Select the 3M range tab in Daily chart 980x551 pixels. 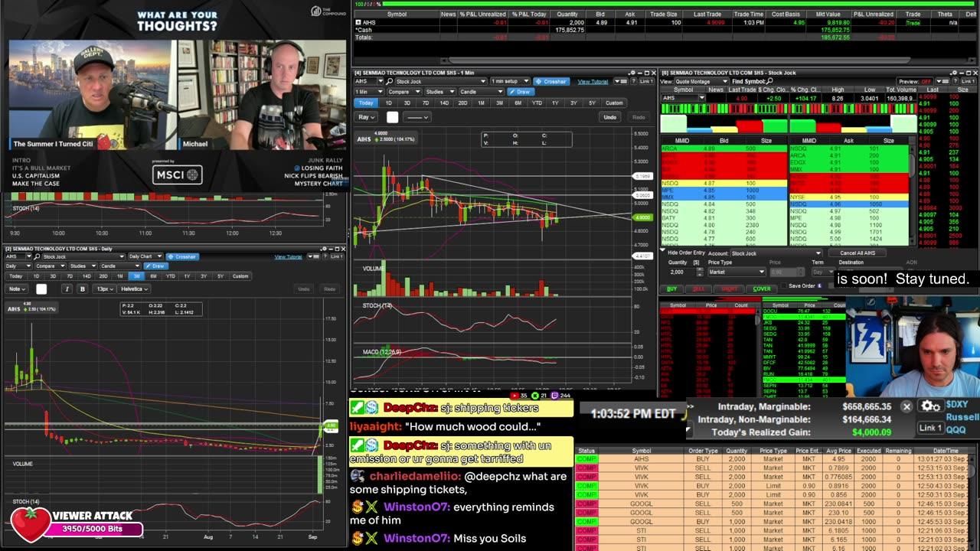click(x=136, y=276)
